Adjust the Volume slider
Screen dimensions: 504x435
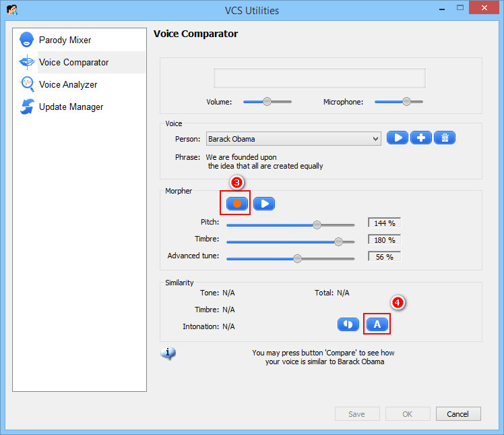pyautogui.click(x=267, y=102)
